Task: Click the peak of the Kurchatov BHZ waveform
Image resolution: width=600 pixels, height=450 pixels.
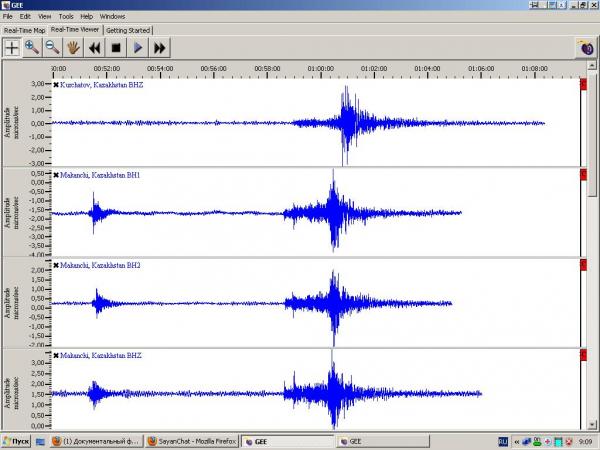Action: [346, 88]
